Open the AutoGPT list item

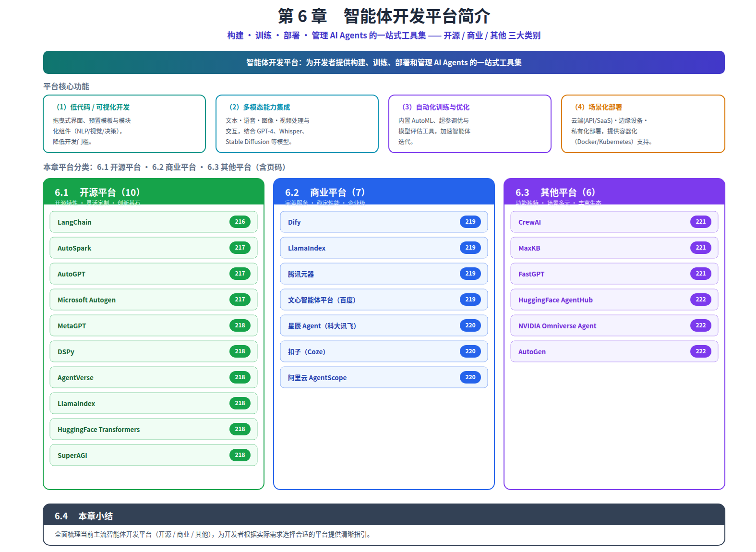[154, 274]
